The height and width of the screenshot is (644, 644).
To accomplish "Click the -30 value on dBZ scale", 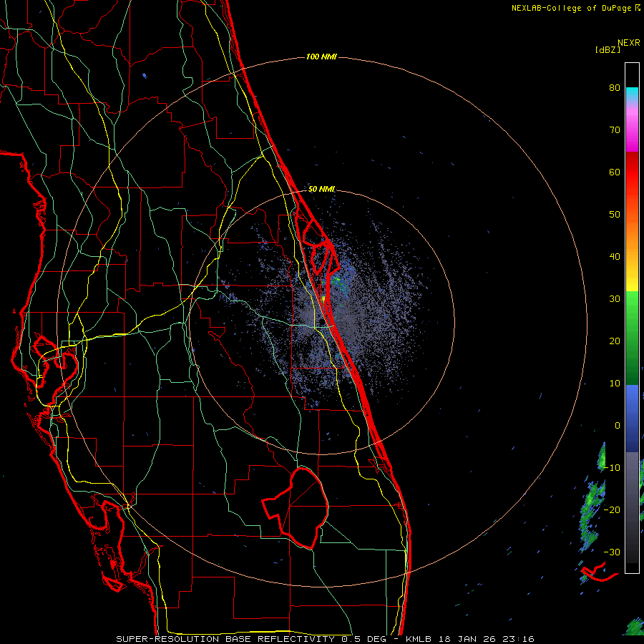I will (x=612, y=552).
